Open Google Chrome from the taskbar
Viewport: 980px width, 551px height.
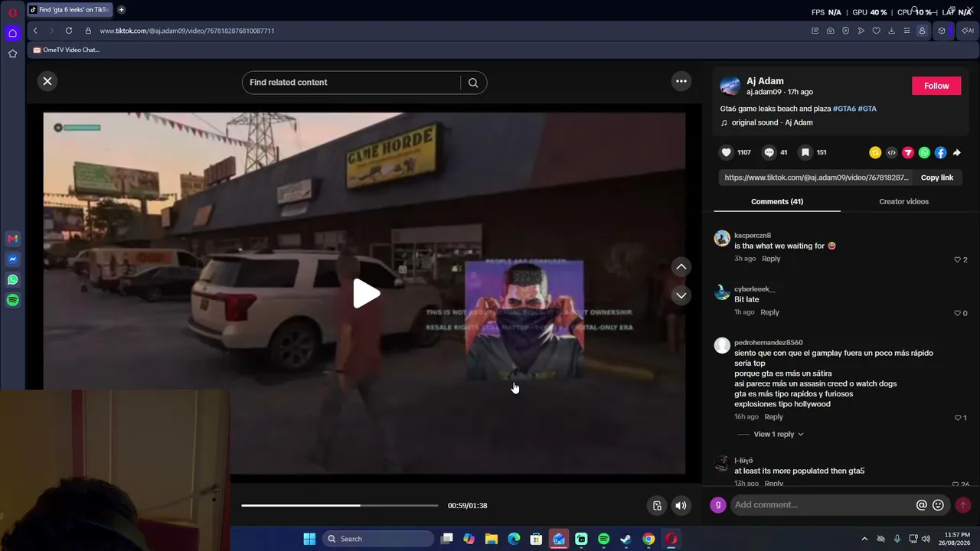click(648, 539)
